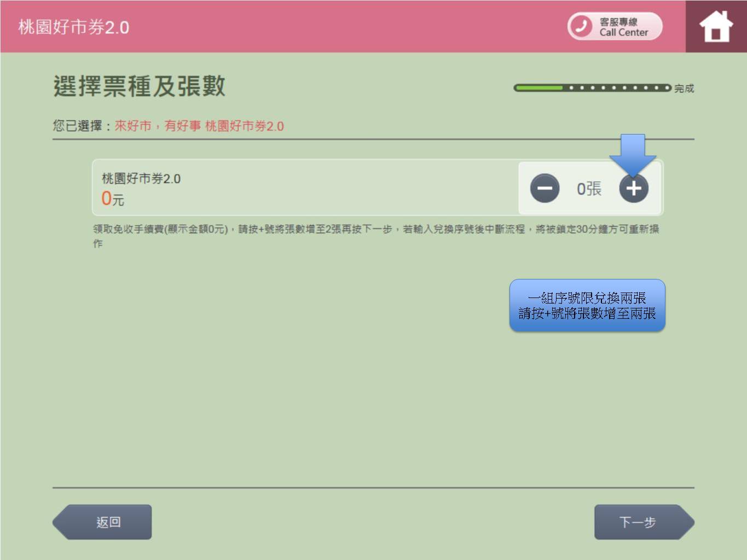The image size is (747, 560).
Task: Click the 下一步 next step button
Action: [644, 522]
